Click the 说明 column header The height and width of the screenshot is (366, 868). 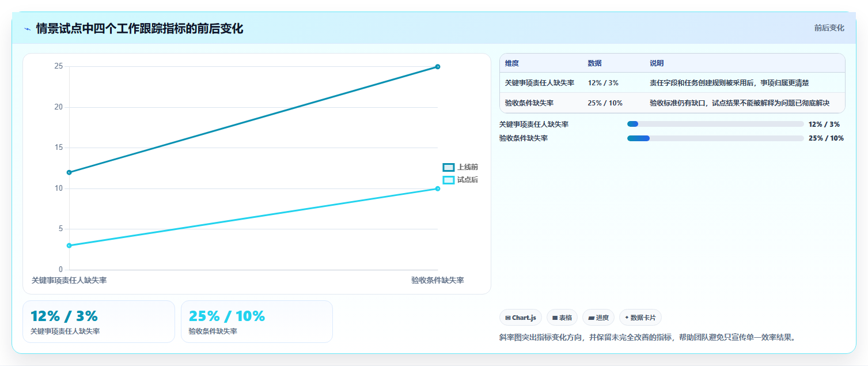click(657, 63)
